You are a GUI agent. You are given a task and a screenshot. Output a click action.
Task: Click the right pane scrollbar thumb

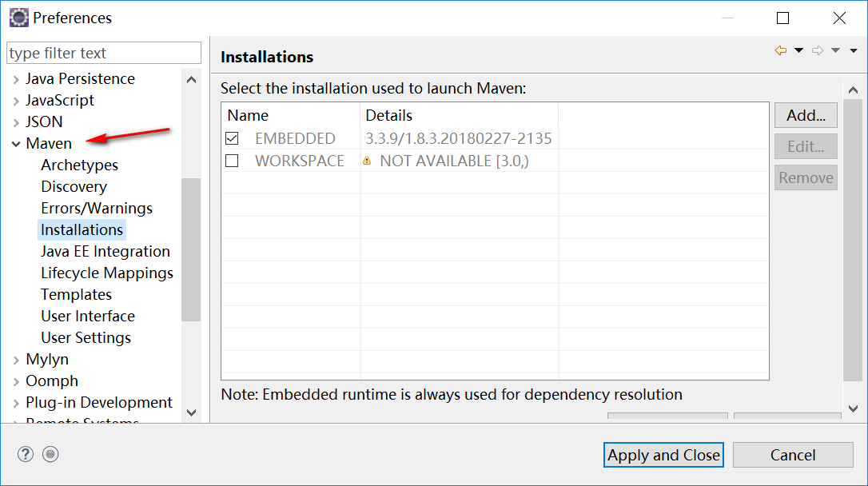(853, 241)
